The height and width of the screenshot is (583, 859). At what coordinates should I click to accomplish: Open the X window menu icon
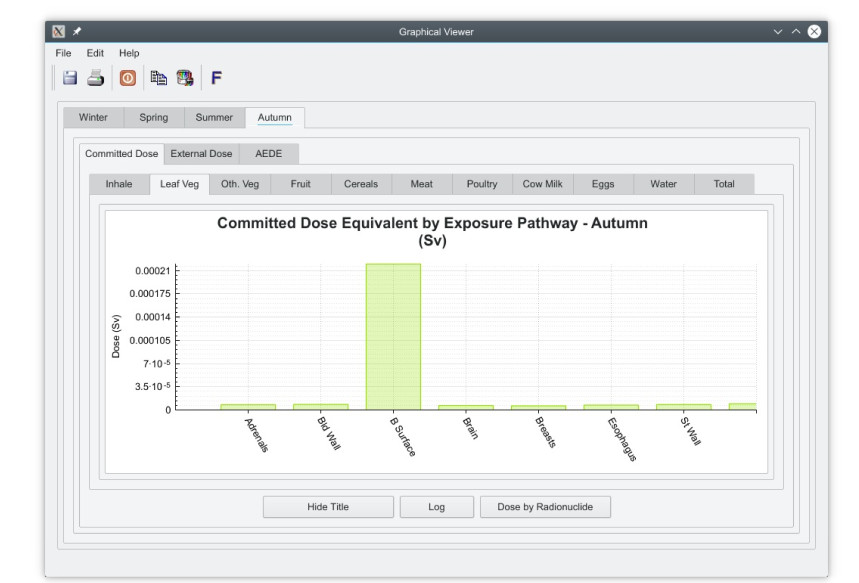coord(60,32)
